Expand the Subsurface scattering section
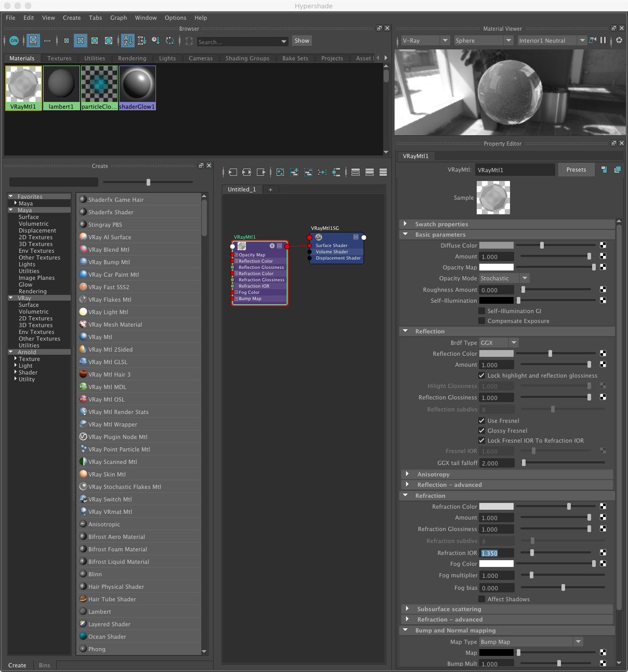 coord(407,609)
